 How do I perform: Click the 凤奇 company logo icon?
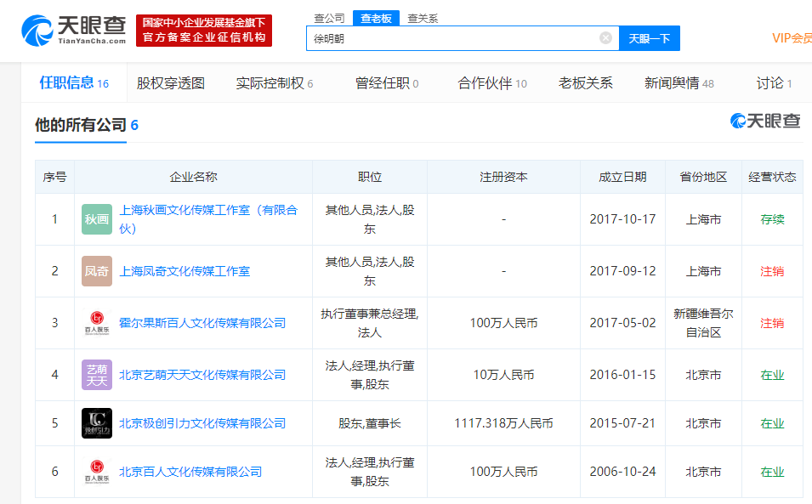96,270
